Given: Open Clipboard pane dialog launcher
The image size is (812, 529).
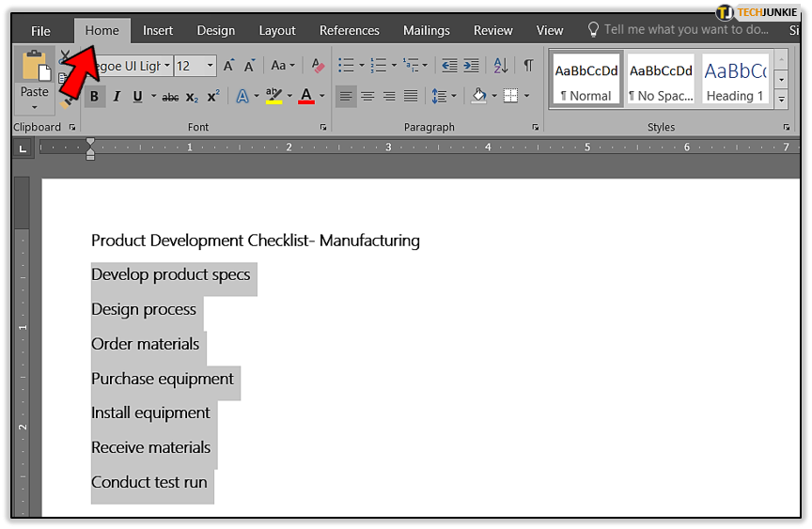Looking at the screenshot, I should pyautogui.click(x=72, y=128).
